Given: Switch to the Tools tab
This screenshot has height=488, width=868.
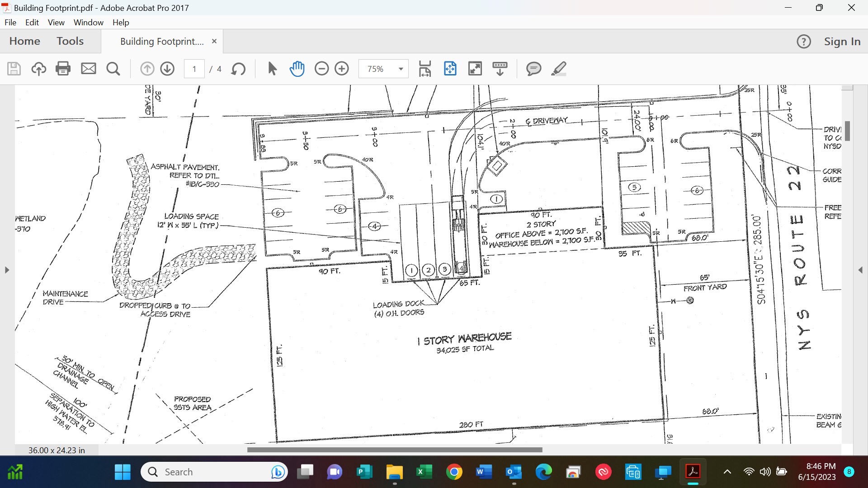Looking at the screenshot, I should point(70,41).
